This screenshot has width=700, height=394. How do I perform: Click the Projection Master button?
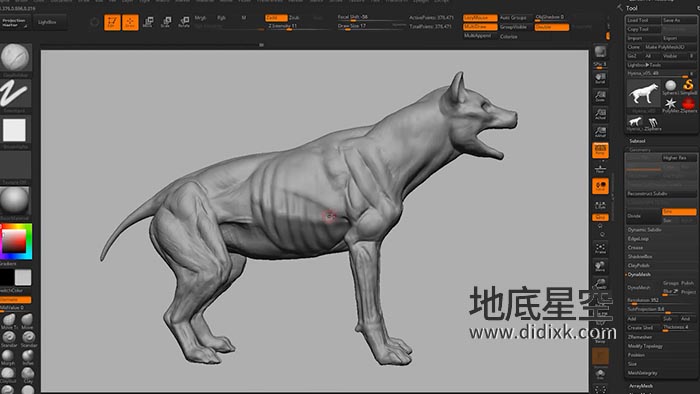tap(15, 22)
